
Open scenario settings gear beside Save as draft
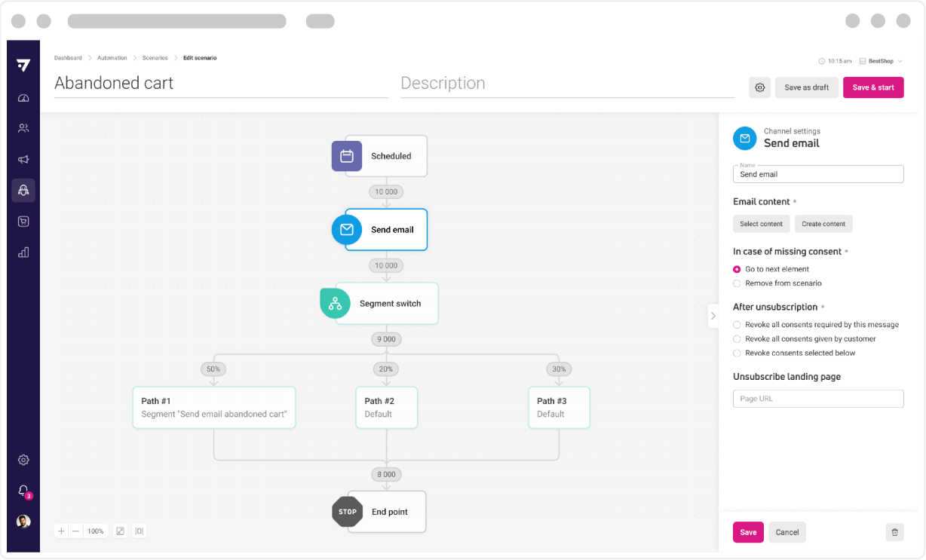point(759,87)
